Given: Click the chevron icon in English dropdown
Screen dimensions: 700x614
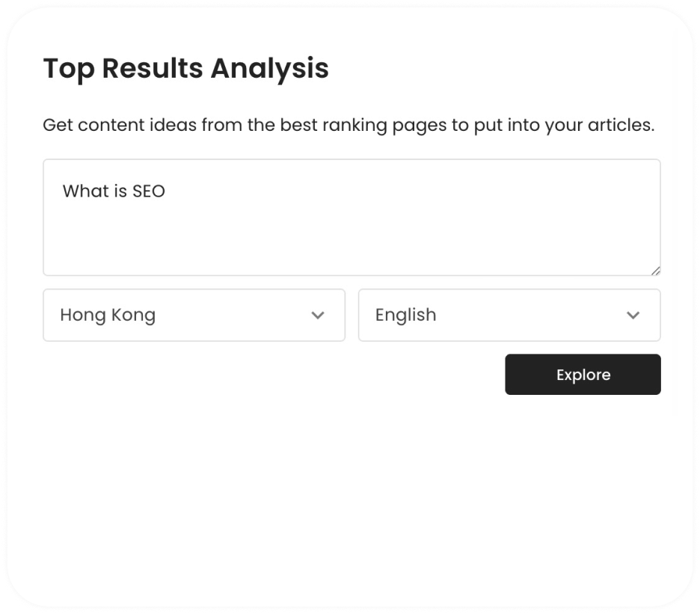Looking at the screenshot, I should 633,316.
